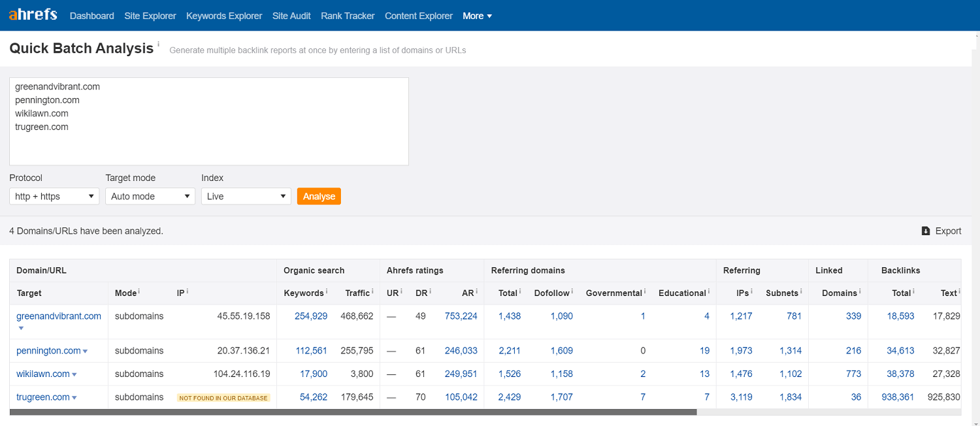Go to Site Explorer
Image resolution: width=980 pixels, height=426 pixels.
(x=150, y=16)
